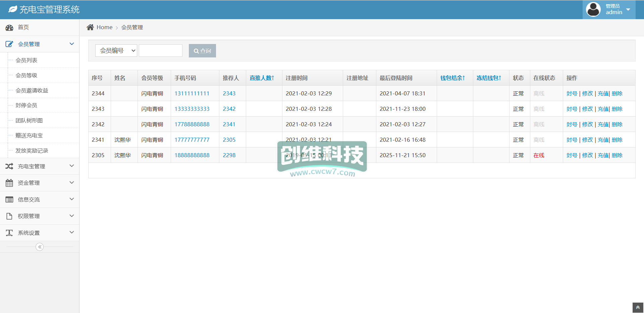
Task: Click the Home icon in breadcrumb
Action: click(90, 27)
